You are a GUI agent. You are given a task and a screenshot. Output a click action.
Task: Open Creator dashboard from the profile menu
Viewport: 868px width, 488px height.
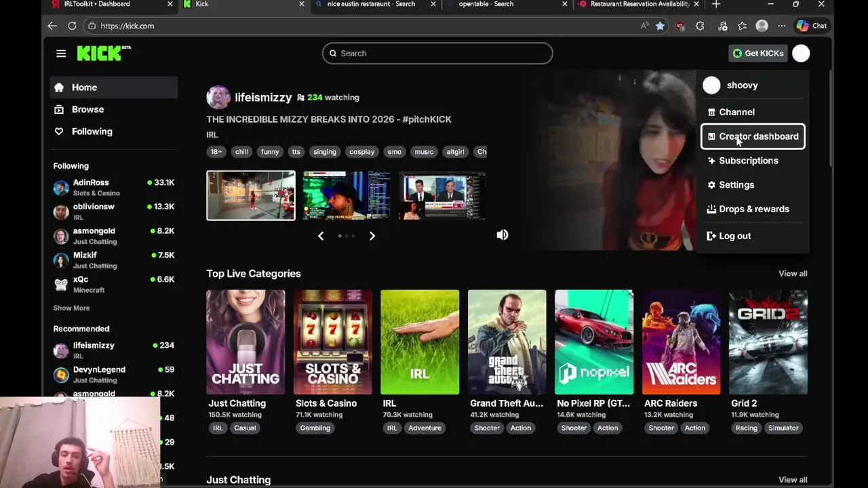tap(753, 136)
